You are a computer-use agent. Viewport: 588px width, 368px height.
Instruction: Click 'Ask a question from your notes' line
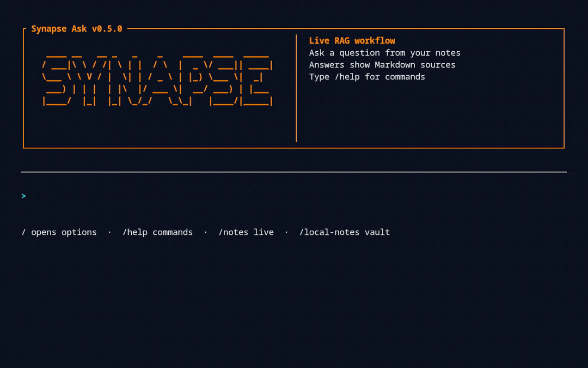pos(384,52)
